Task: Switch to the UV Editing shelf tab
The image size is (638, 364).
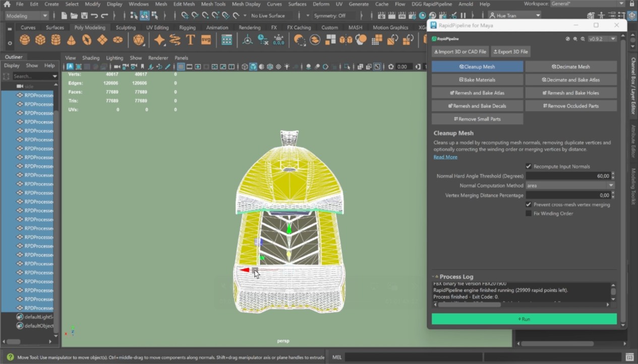Action: point(157,28)
